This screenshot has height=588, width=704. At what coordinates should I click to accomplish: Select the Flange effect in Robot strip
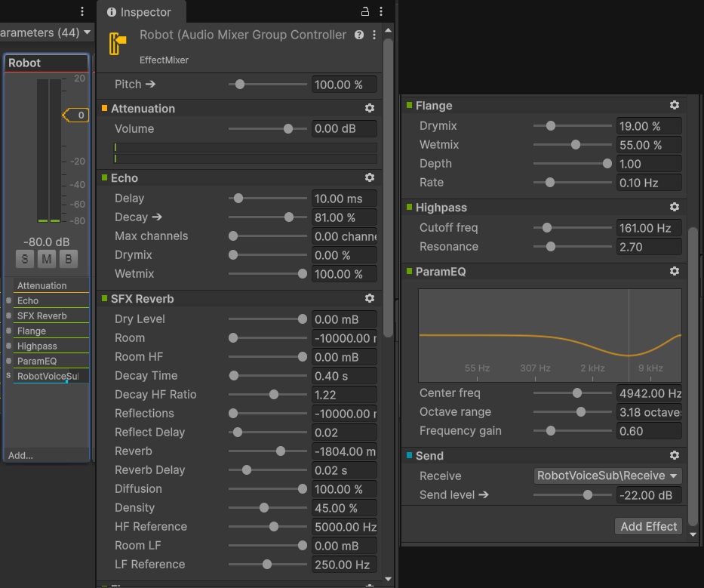[32, 331]
